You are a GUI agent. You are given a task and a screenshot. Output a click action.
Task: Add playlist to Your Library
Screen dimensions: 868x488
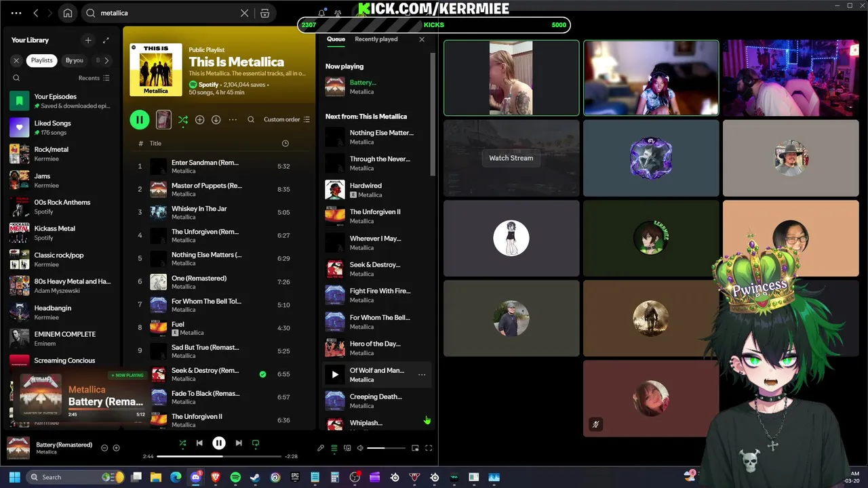pyautogui.click(x=199, y=120)
